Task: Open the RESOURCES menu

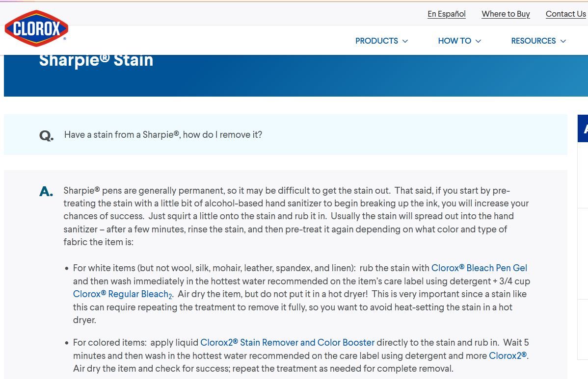Action: point(533,41)
